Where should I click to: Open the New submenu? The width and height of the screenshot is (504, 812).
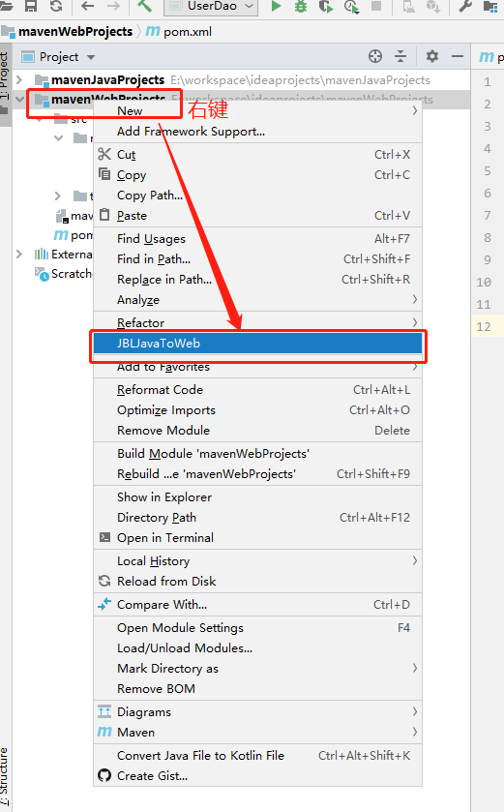[x=257, y=111]
